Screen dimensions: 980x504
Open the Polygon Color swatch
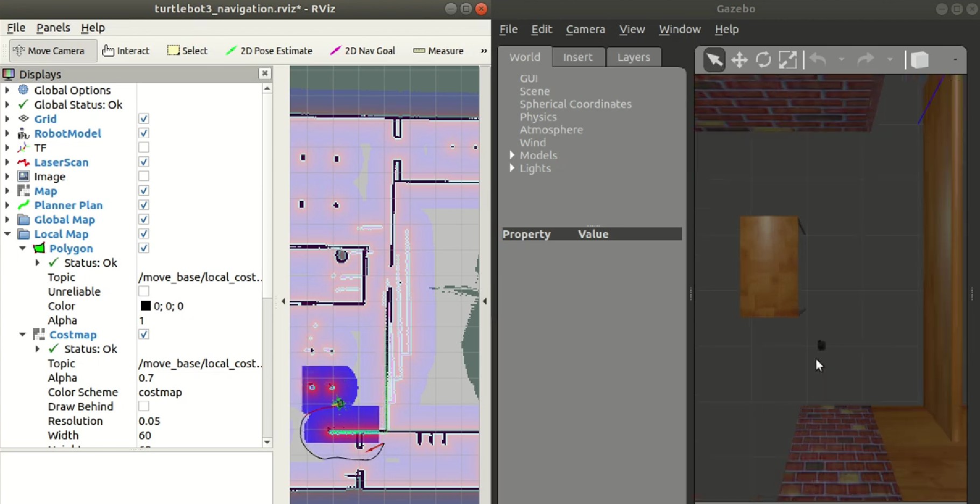coord(145,306)
